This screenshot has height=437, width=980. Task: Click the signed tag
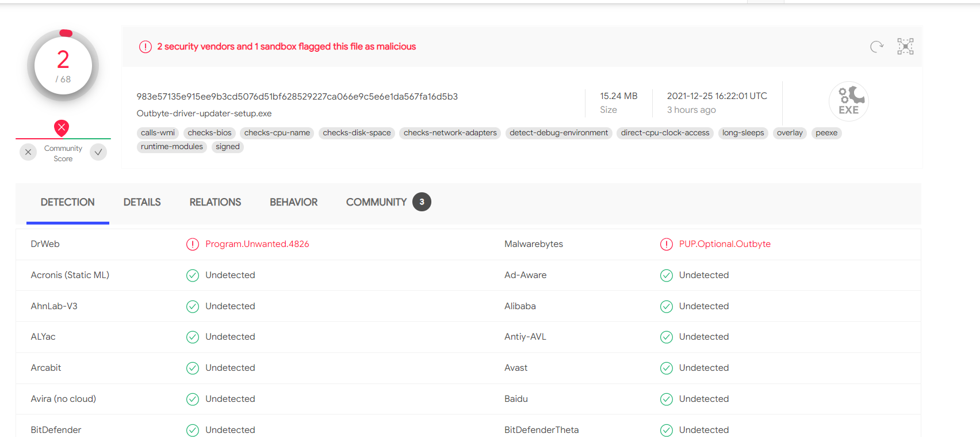point(228,147)
